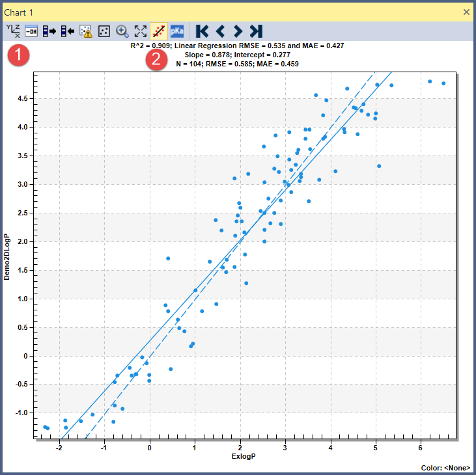This screenshot has width=476, height=475.
Task: Click the column icon with left arrow
Action: point(68,31)
